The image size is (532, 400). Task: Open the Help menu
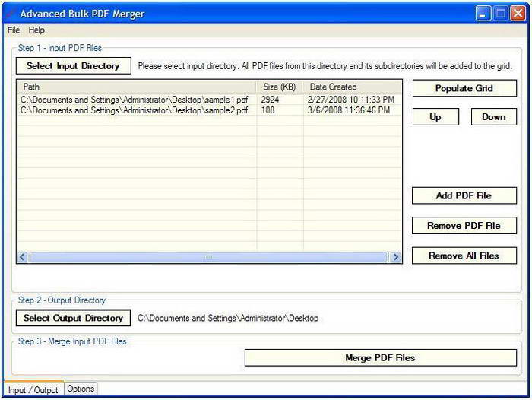36,30
